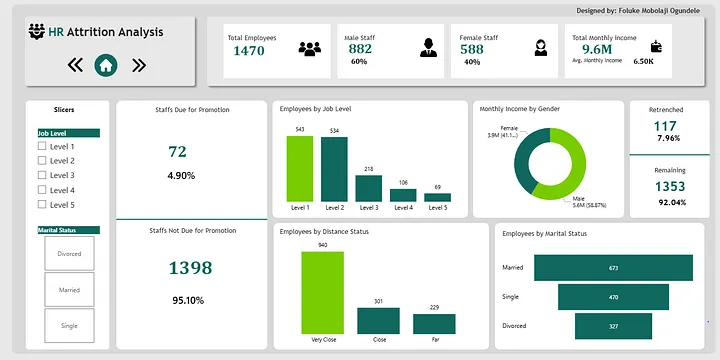Click the 588 female staff value

pyautogui.click(x=472, y=49)
